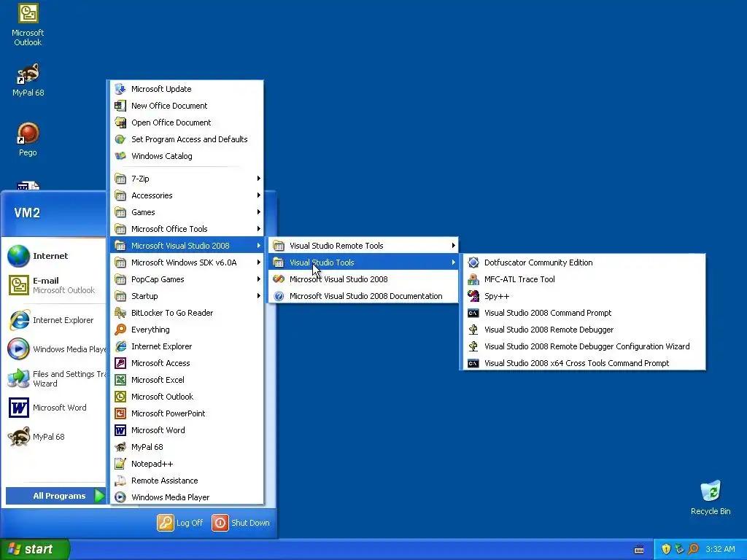Select Microsoft Outlook in the programs list

pyautogui.click(x=187, y=397)
